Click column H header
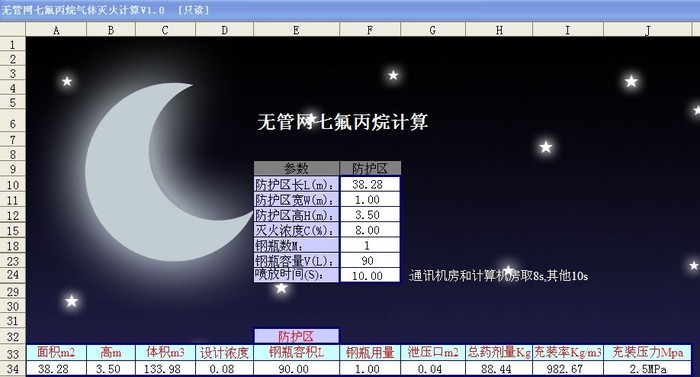Screen dimensions: 700x377 [499, 30]
